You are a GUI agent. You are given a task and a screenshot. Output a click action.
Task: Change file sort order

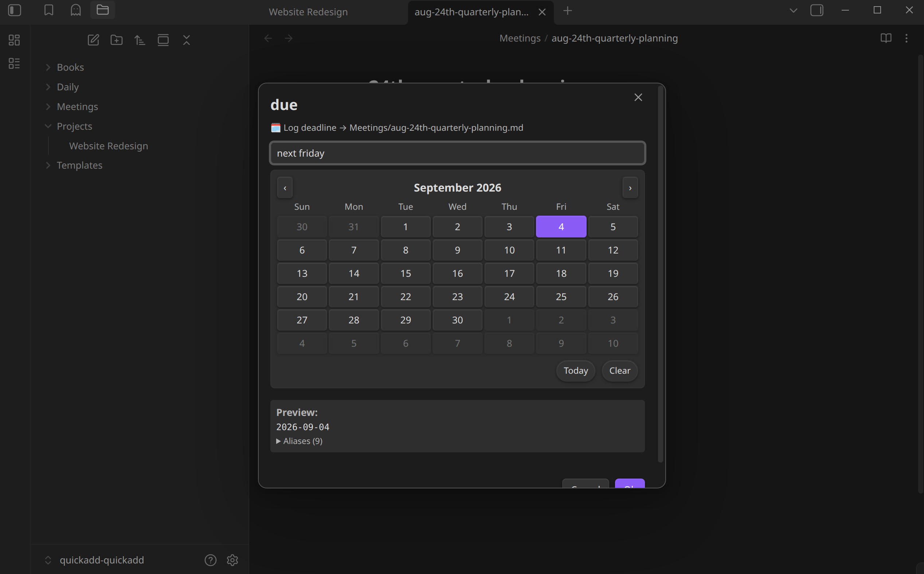click(140, 40)
